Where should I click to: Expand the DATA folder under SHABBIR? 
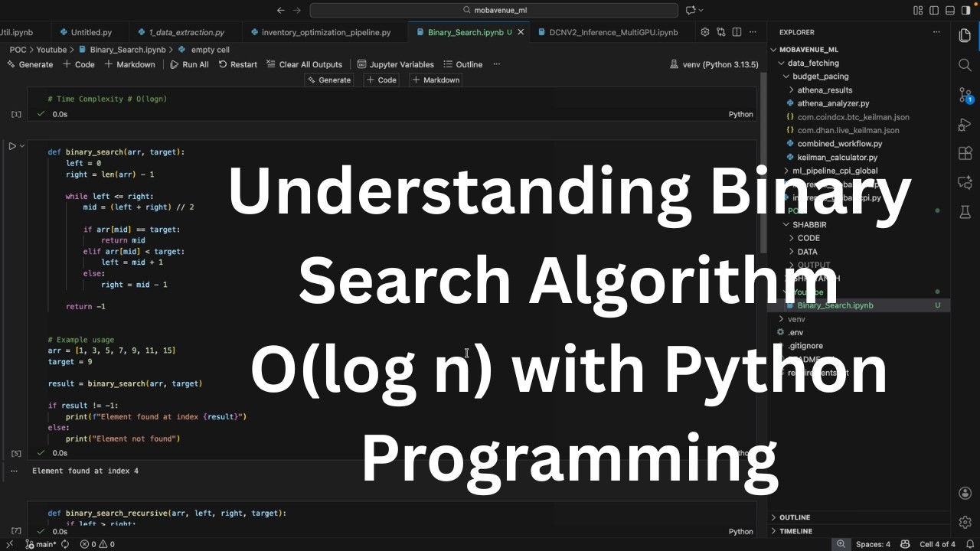(792, 252)
